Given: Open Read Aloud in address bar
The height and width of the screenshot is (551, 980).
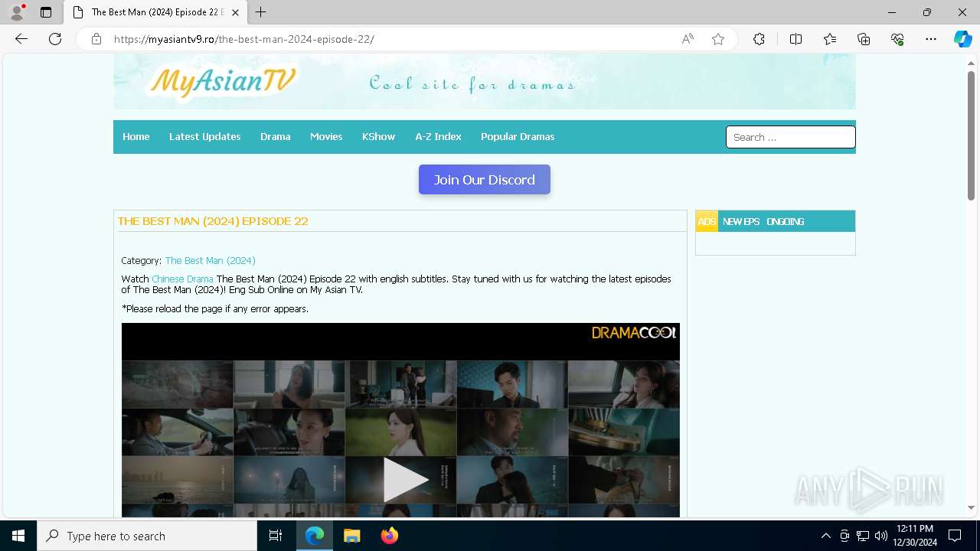Looking at the screenshot, I should (688, 39).
